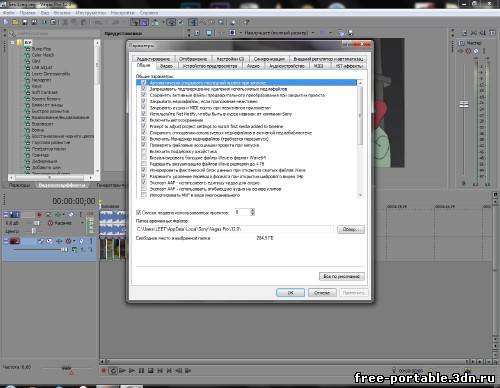The width and height of the screenshot is (500, 388).
Task: Tick the 'Включить поддержку джойстика' checkbox
Action: coord(144,151)
